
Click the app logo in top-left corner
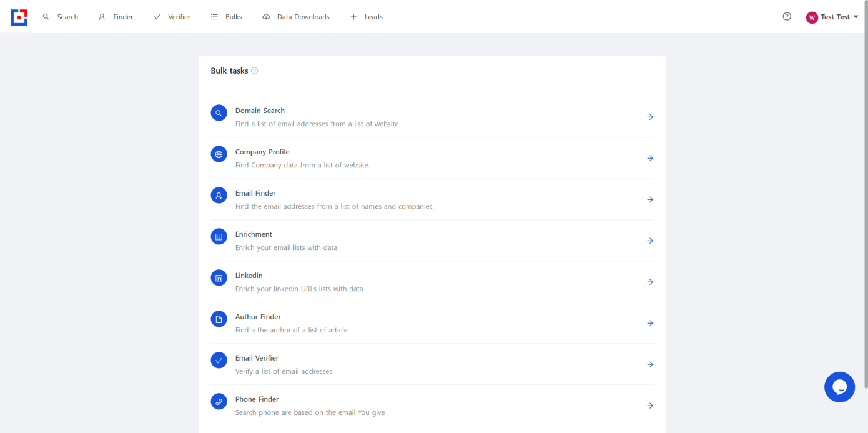point(19,17)
